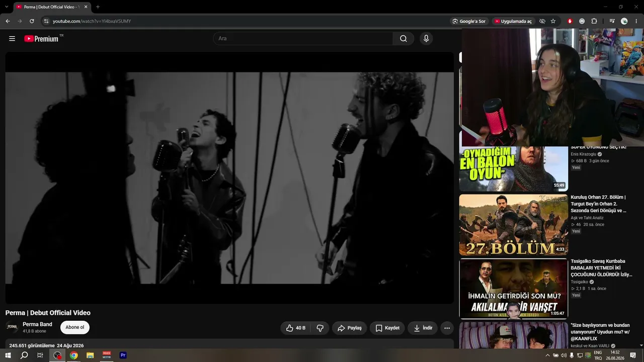Click the main video player
The height and width of the screenshot is (362, 644).
tap(229, 177)
